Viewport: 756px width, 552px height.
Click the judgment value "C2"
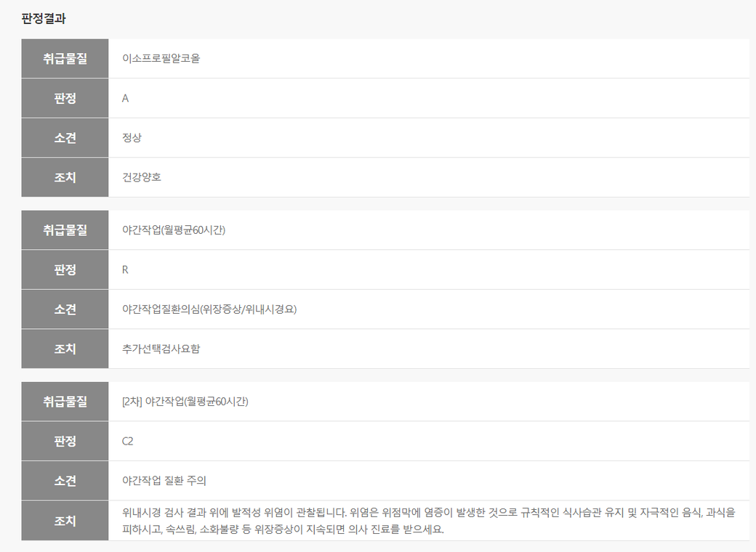coord(128,441)
